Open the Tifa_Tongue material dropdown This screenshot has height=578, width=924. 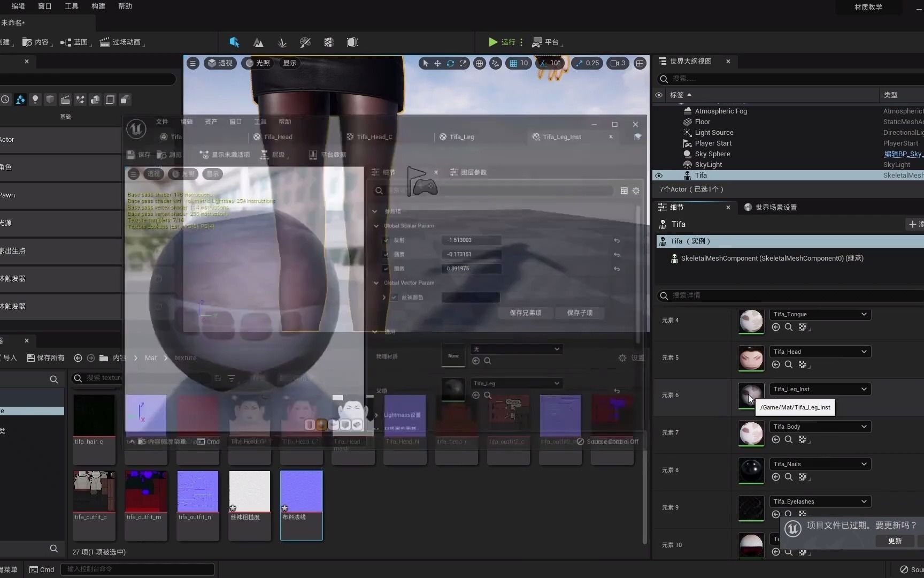point(820,314)
